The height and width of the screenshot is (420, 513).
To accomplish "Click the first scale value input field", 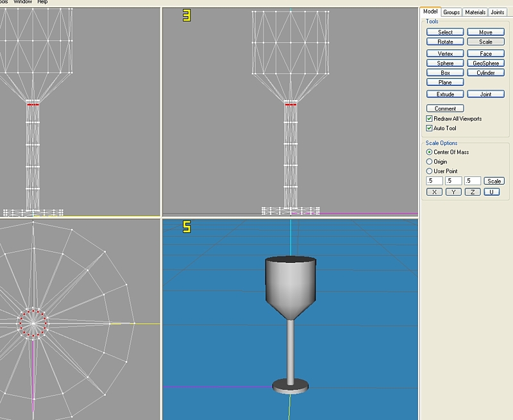I will [434, 181].
